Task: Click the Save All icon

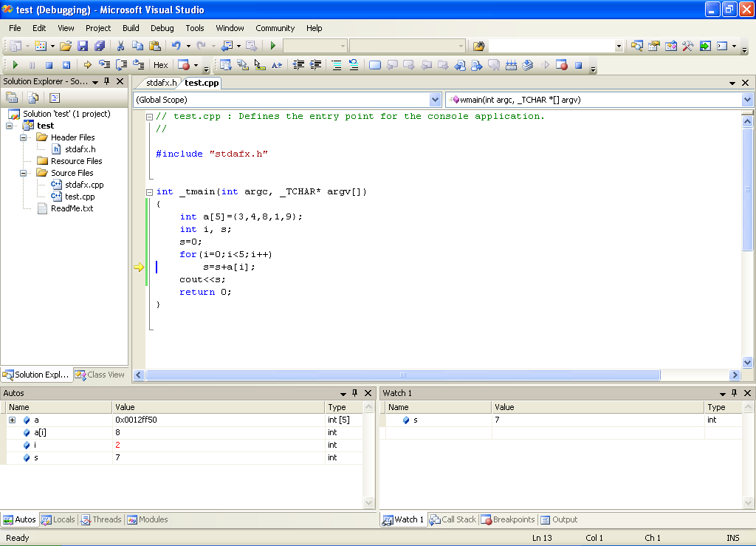Action: click(x=100, y=46)
